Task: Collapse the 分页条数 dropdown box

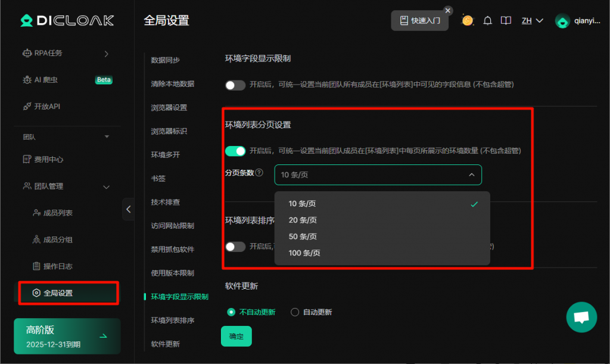Action: pyautogui.click(x=378, y=175)
